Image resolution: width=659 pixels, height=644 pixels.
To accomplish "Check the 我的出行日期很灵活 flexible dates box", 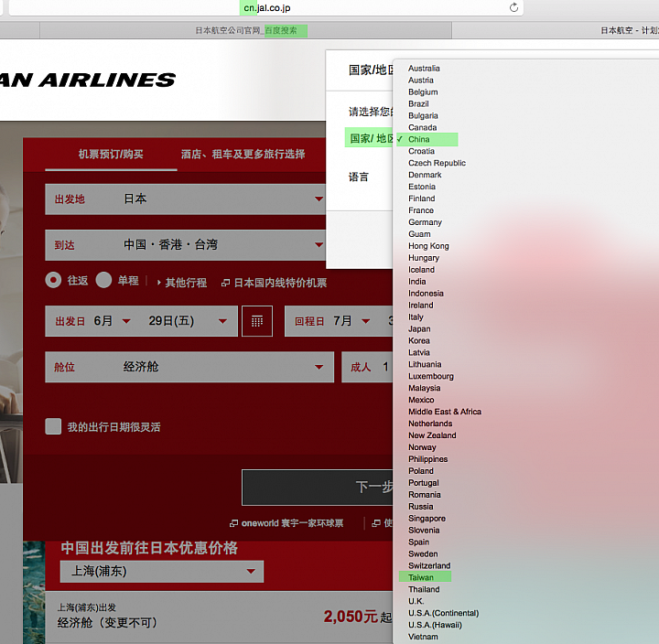I will tap(53, 426).
